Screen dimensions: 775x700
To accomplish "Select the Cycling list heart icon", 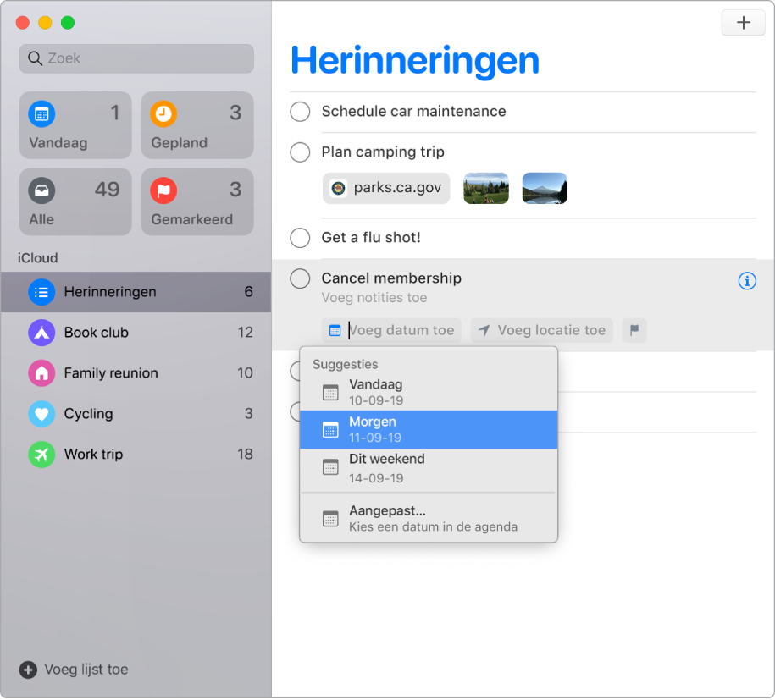I will coord(41,414).
